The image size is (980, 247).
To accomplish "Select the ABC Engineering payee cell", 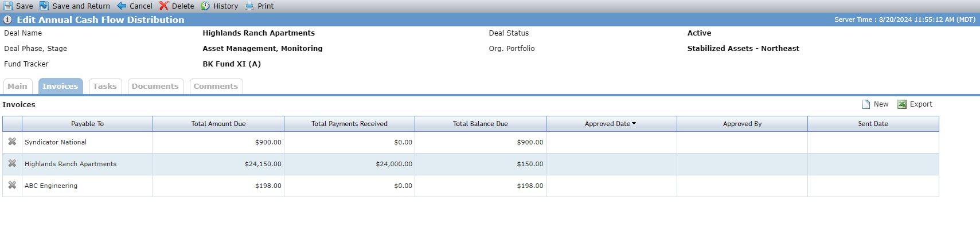I will [87, 186].
